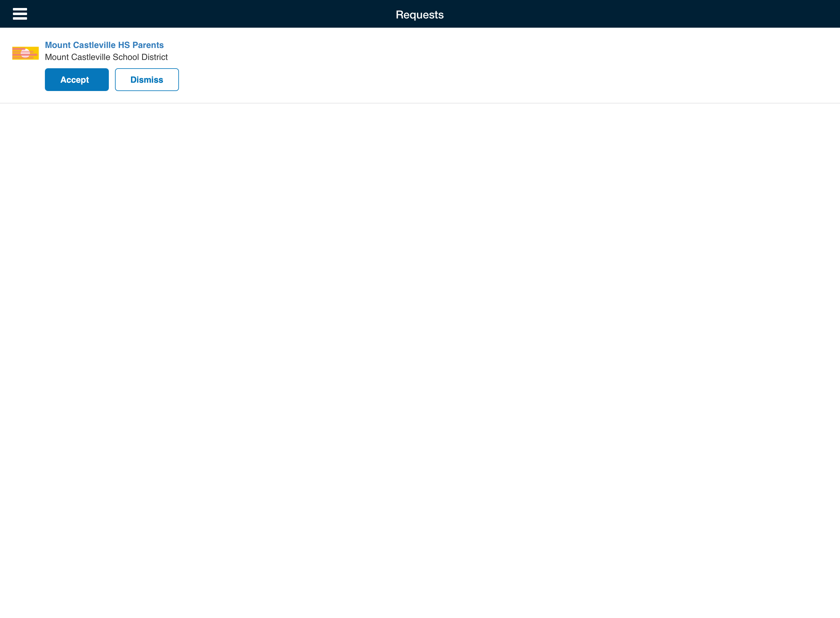The height and width of the screenshot is (618, 840).
Task: Expand the main menu from the header
Action: tap(20, 14)
